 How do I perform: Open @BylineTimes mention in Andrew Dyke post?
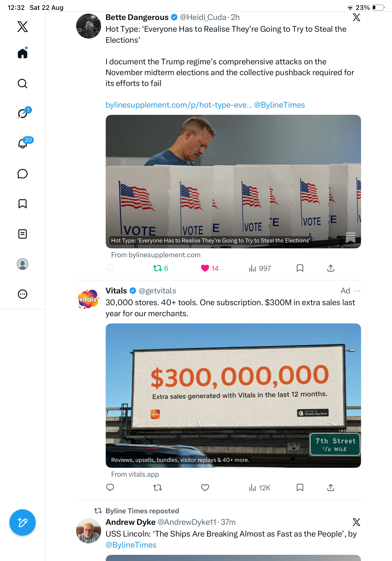[131, 545]
